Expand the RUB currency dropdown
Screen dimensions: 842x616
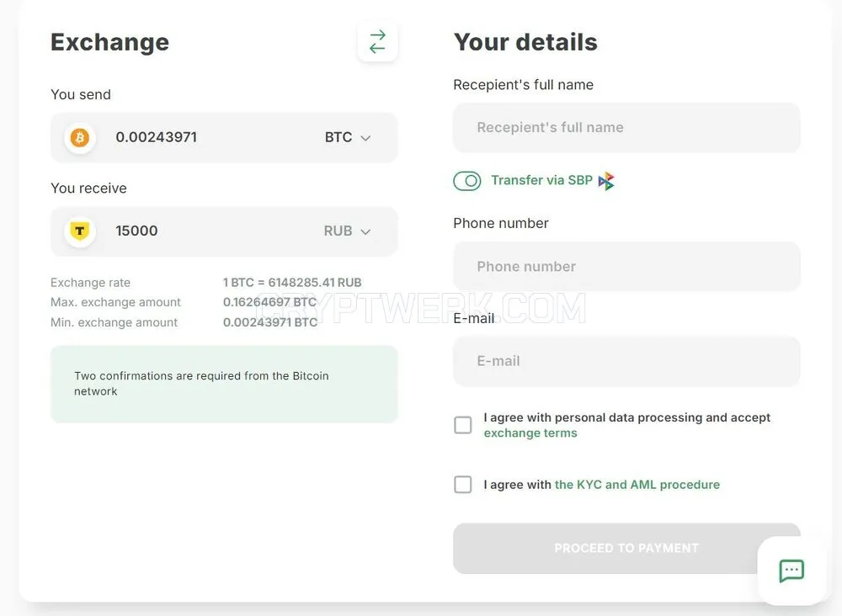click(347, 231)
